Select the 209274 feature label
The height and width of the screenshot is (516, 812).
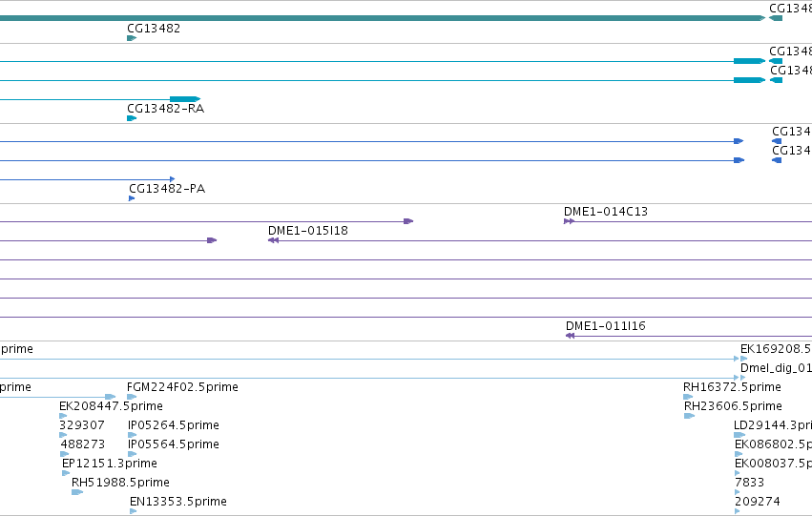click(757, 502)
